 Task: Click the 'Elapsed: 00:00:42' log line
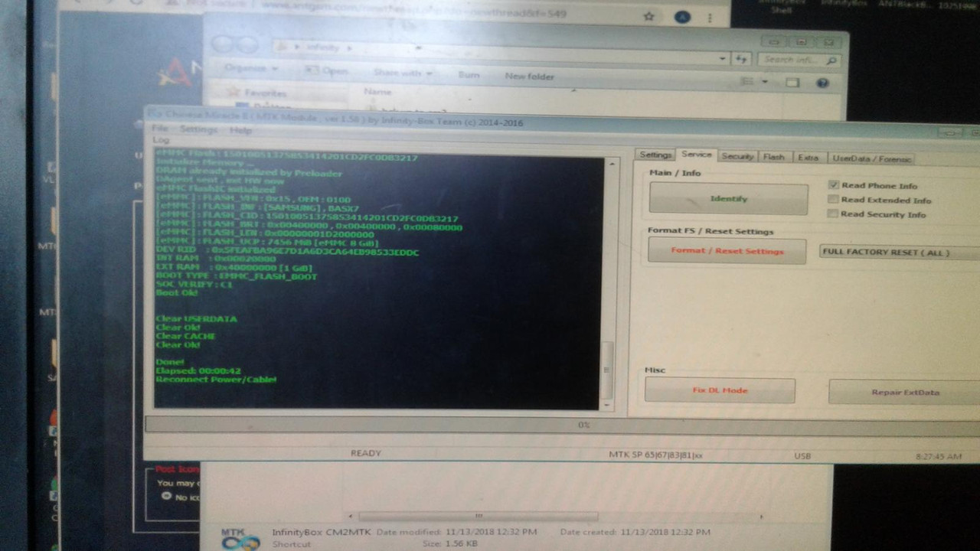(x=198, y=371)
